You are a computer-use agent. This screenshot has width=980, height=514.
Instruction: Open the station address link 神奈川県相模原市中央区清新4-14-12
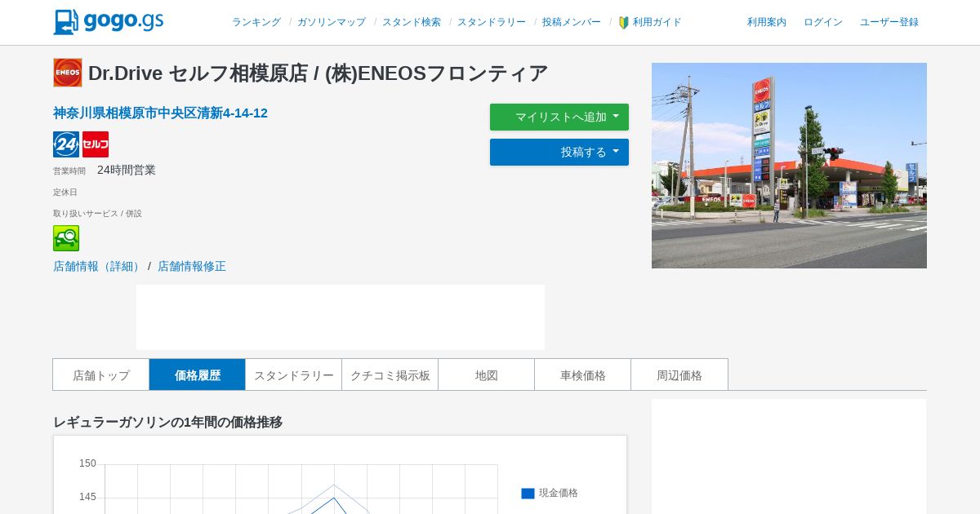(x=160, y=113)
